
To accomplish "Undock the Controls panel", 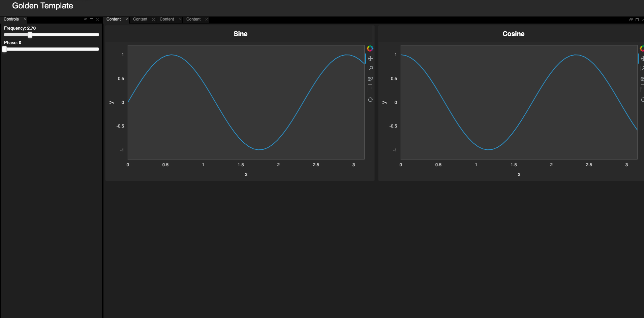I will click(85, 20).
